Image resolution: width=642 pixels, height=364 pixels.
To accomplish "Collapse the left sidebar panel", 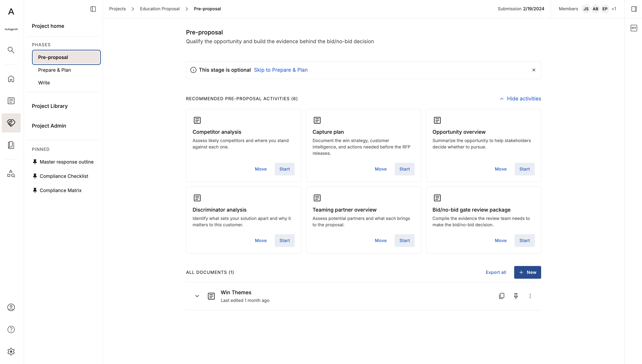I will pos(93,9).
